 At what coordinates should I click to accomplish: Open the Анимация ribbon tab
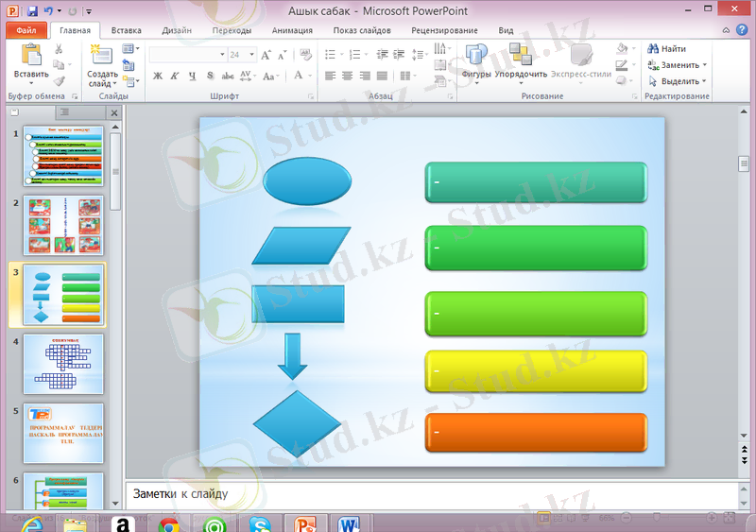click(x=292, y=30)
